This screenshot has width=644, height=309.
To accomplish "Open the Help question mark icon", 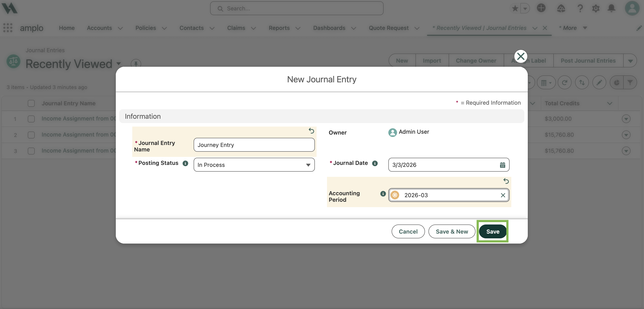I will click(580, 8).
